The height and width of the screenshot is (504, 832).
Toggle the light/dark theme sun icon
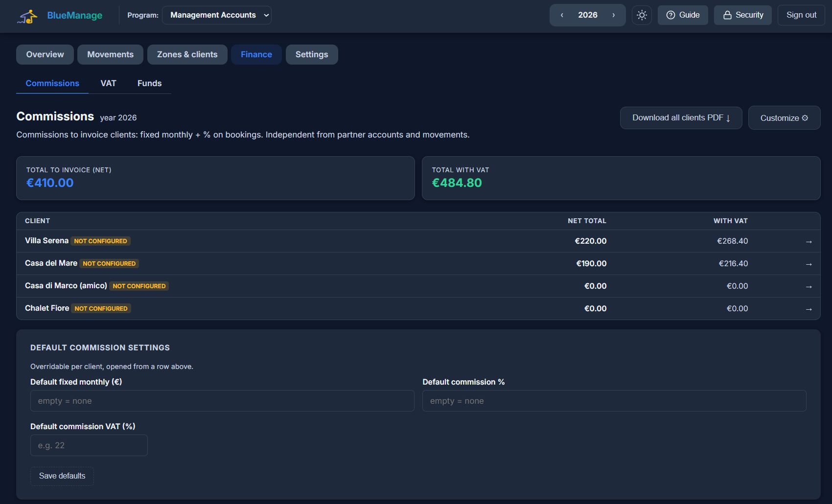tap(642, 15)
